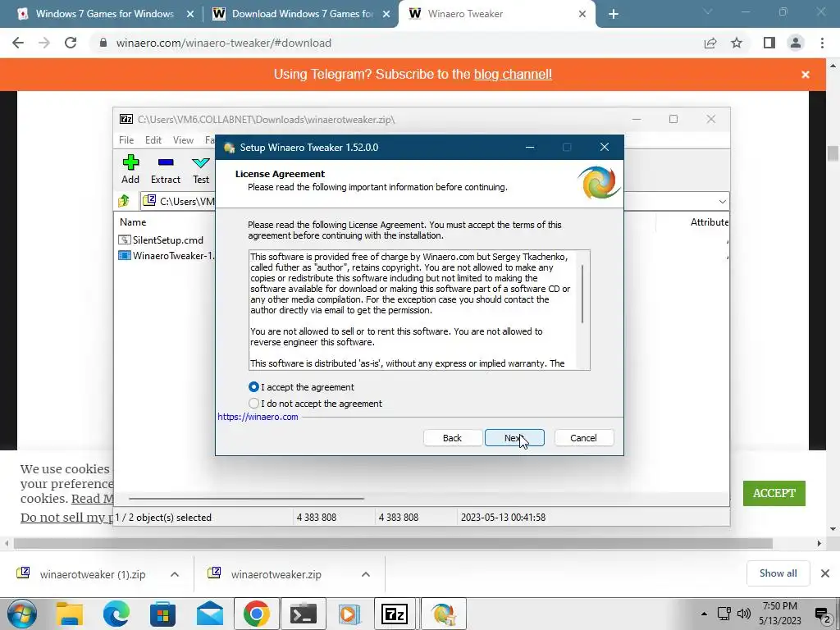Select I do not accept the agreement
Image resolution: width=840 pixels, height=630 pixels.
click(x=315, y=404)
